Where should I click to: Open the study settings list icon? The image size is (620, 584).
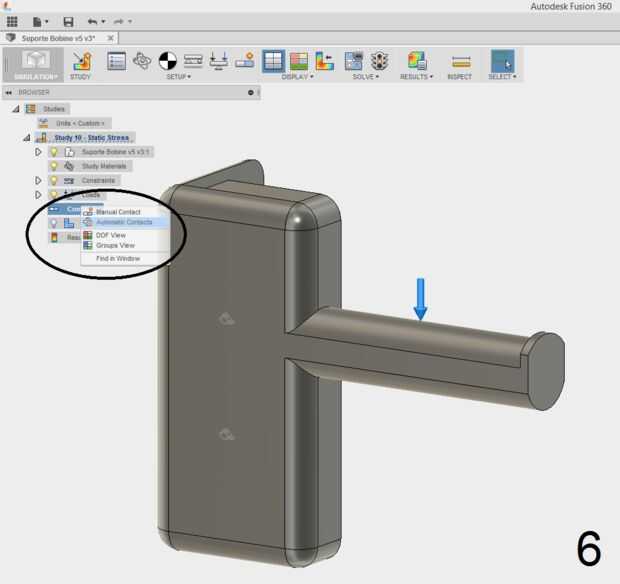[x=117, y=61]
